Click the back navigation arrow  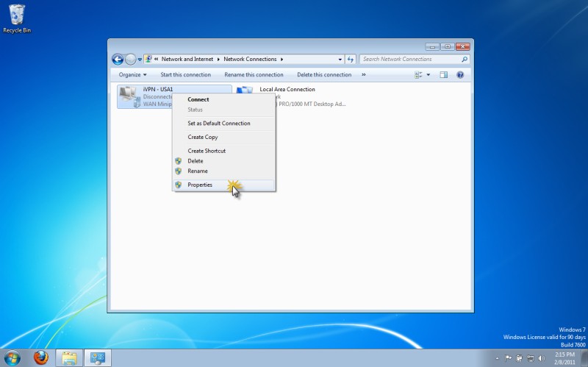tap(118, 60)
